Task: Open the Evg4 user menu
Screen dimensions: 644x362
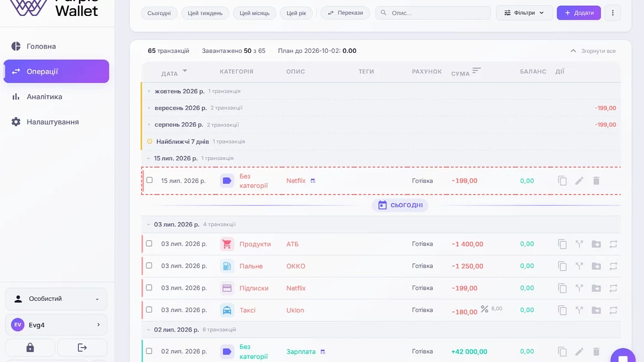Action: [56, 325]
